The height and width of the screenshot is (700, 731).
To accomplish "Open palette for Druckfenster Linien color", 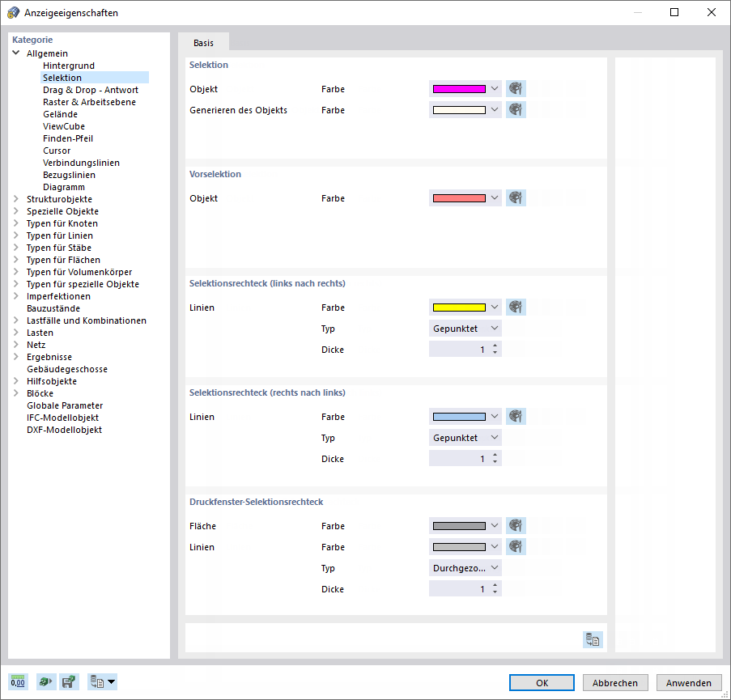I will [516, 547].
